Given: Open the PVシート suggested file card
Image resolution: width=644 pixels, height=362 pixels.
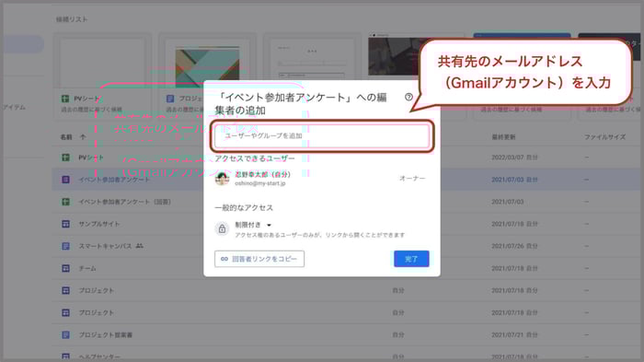Looking at the screenshot, I should tap(103, 76).
